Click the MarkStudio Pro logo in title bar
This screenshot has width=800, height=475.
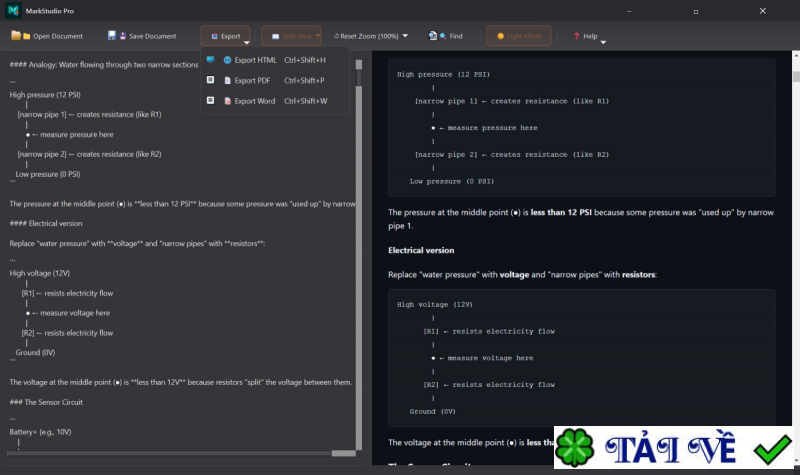click(x=13, y=10)
